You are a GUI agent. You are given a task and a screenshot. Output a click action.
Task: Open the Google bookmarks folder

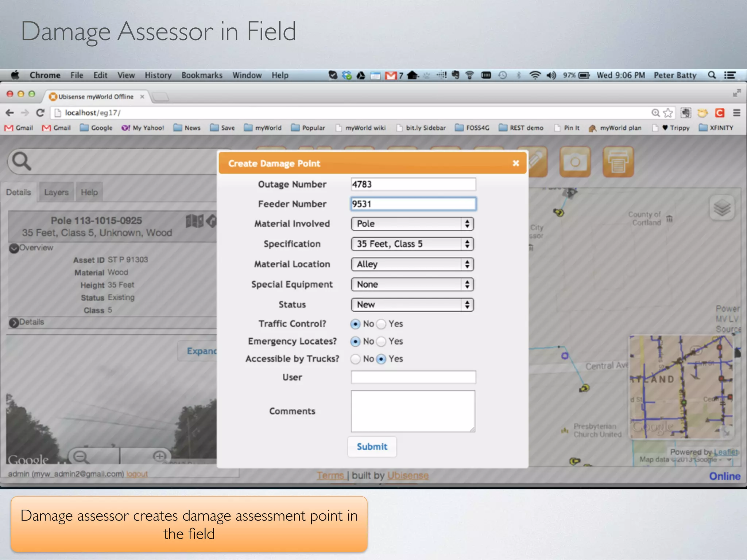[x=96, y=128]
